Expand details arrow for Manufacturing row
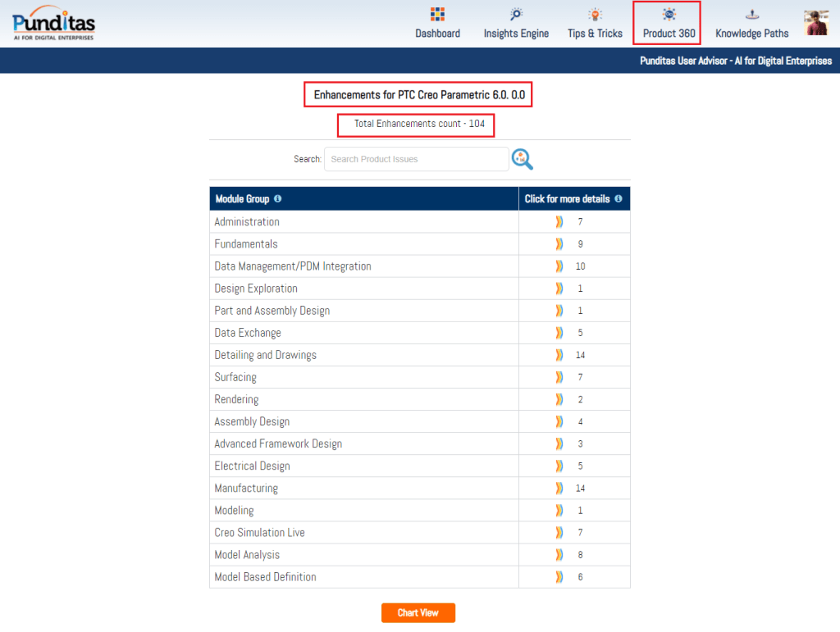840x632 pixels. tap(559, 488)
